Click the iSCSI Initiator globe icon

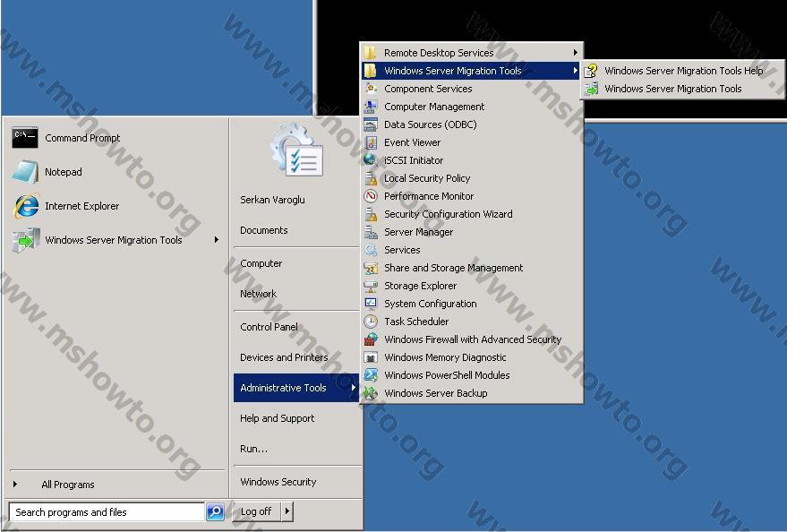coord(371,160)
